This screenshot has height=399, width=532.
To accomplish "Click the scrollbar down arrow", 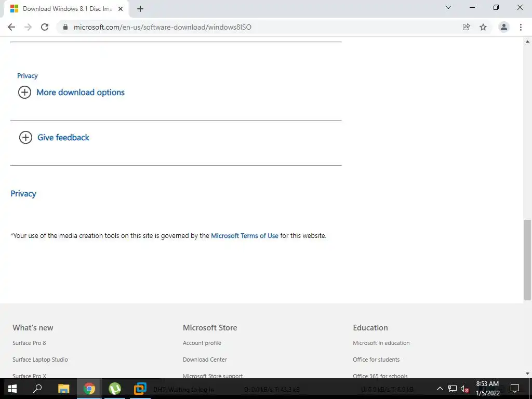I will pyautogui.click(x=527, y=374).
